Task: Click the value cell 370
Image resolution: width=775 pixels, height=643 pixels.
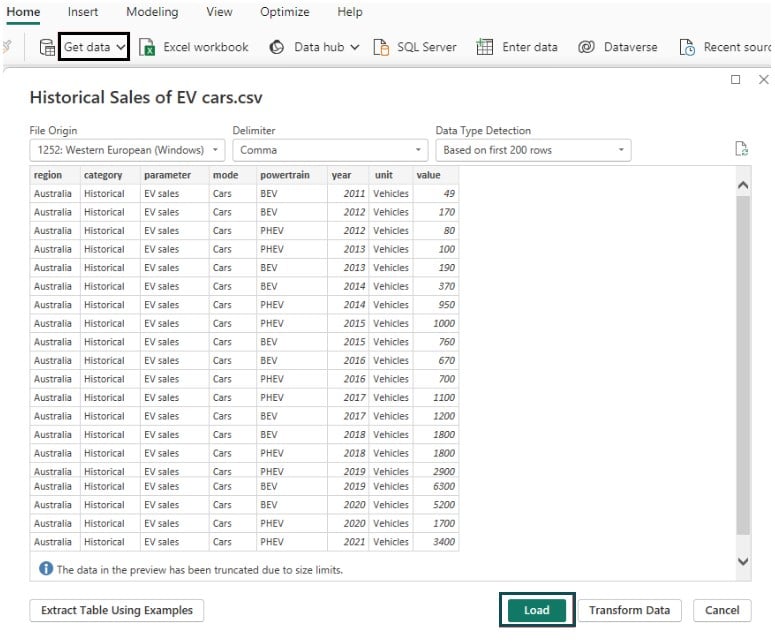Action: 436,286
